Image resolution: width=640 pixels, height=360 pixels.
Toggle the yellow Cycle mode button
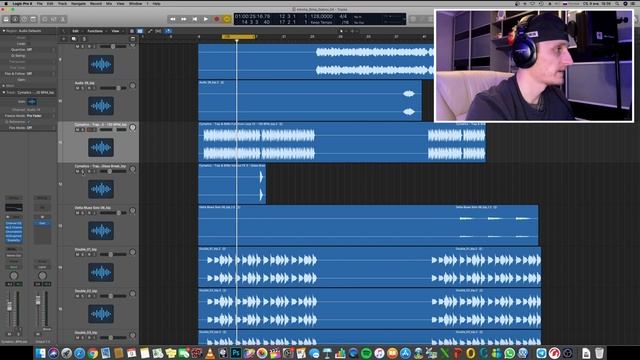point(227,19)
